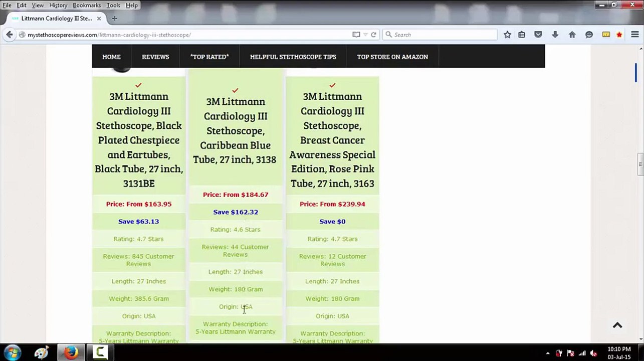This screenshot has width=644, height=361.
Task: Click 'Reviews: 44 Customer Reviews' text
Action: click(x=236, y=251)
